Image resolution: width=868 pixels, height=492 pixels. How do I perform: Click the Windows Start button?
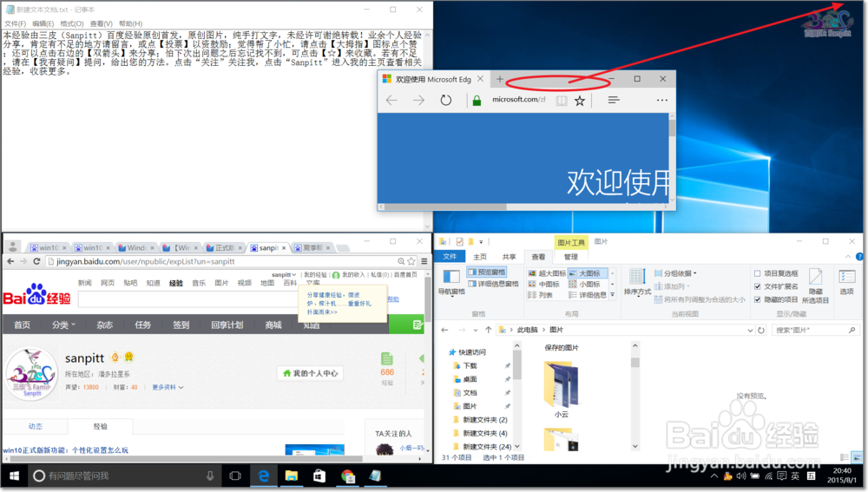(15, 476)
